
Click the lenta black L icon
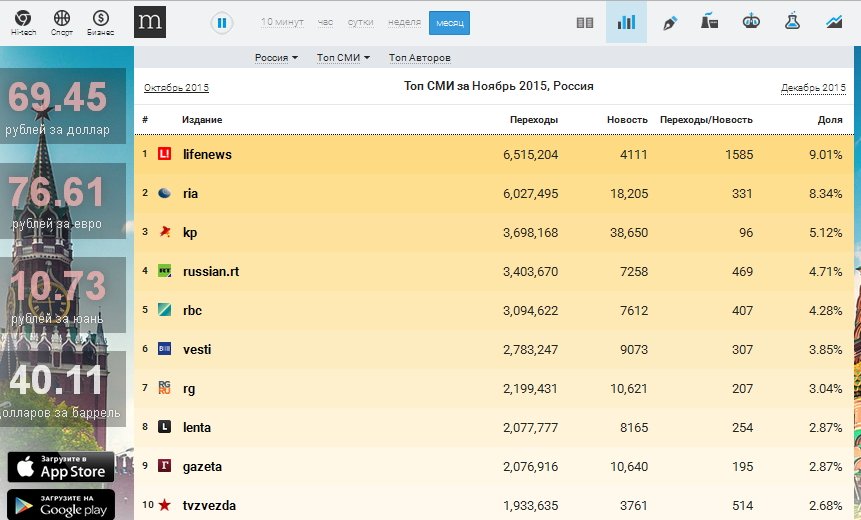(x=165, y=427)
